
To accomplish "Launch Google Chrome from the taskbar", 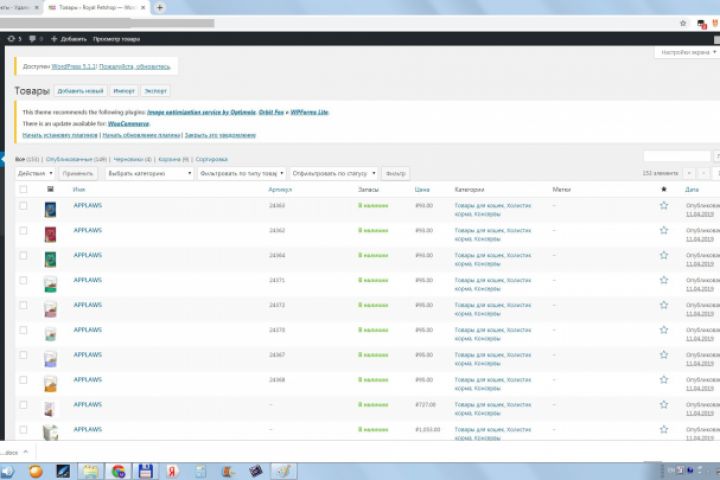I will [x=118, y=471].
